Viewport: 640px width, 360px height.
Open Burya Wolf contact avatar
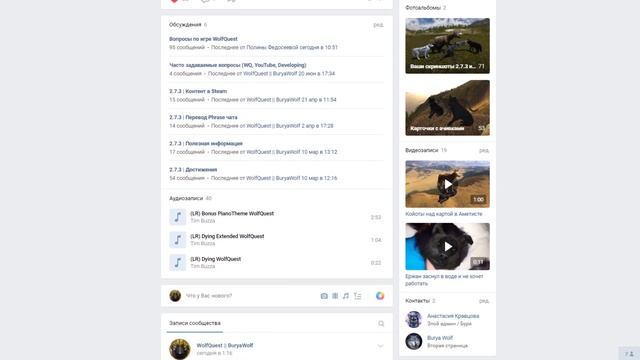click(413, 341)
